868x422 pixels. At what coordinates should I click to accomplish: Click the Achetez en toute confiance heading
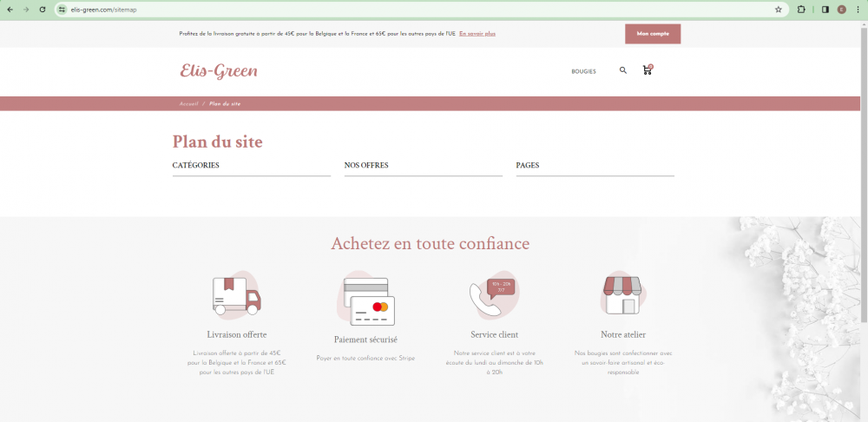[431, 244]
